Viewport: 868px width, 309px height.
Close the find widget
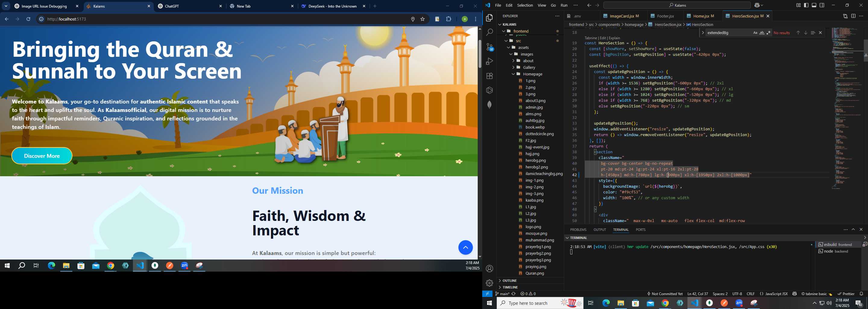(820, 33)
